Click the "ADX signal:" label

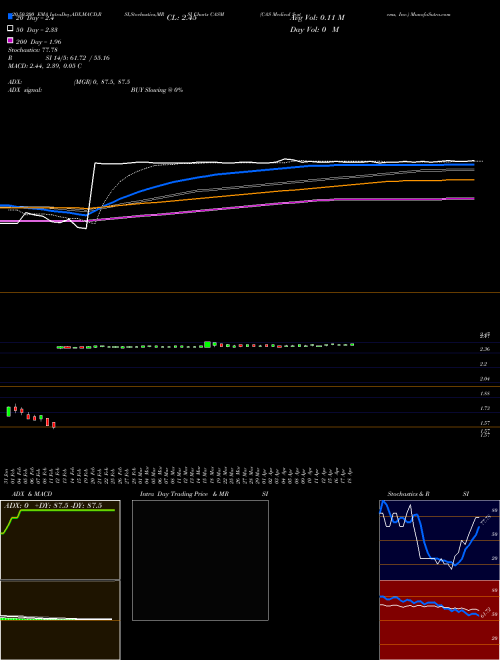click(x=25, y=90)
